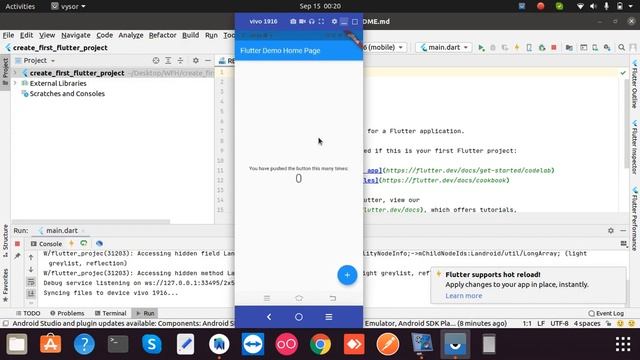Expand the External Libraries node
Screen dimensions: 640x360
point(16,83)
